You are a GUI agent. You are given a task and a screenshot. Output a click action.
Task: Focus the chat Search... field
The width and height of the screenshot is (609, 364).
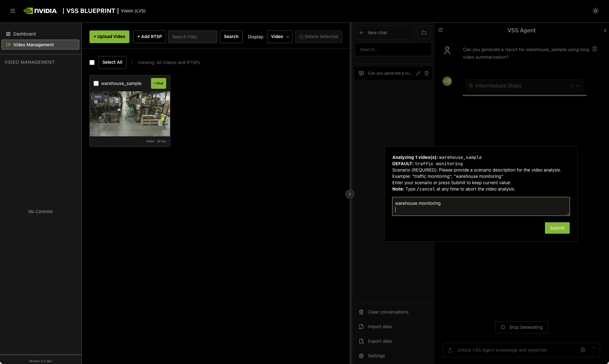[393, 49]
